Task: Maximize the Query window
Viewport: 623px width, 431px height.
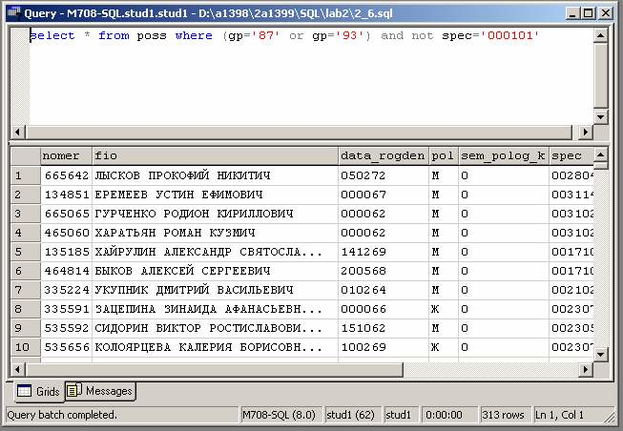Action: pyautogui.click(x=589, y=10)
